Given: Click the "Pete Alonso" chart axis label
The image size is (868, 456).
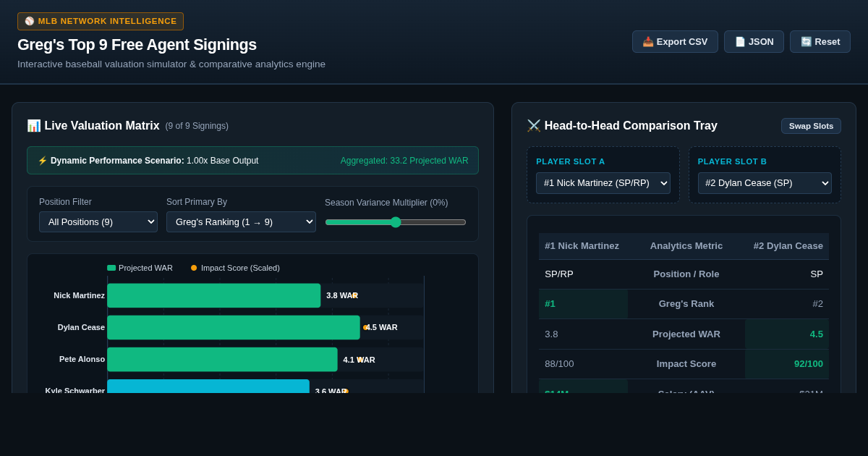Looking at the screenshot, I should pos(82,360).
